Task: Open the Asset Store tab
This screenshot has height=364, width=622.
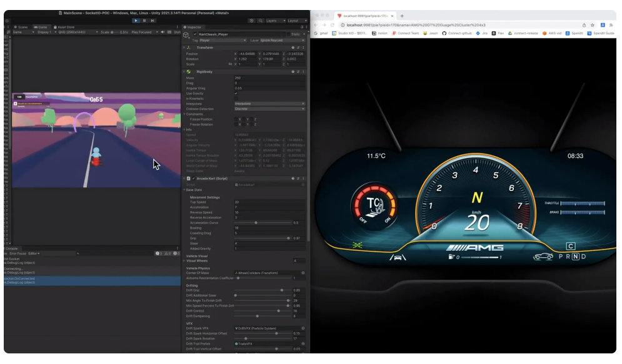Action: 64,27
